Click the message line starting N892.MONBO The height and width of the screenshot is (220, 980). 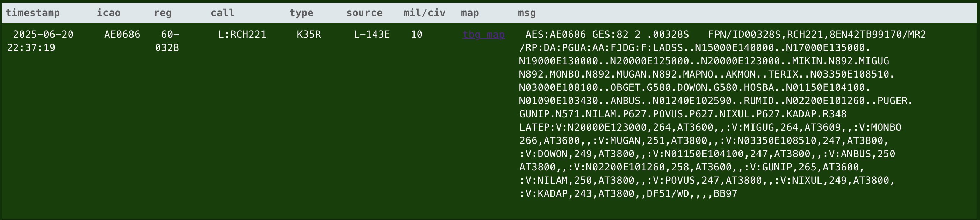[707, 74]
